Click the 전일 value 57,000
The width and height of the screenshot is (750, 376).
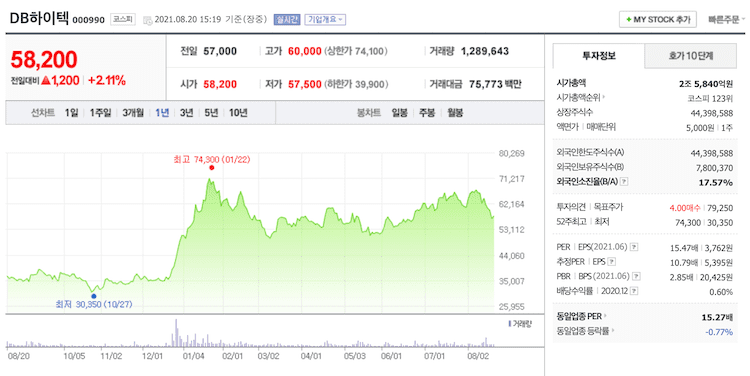tap(220, 51)
